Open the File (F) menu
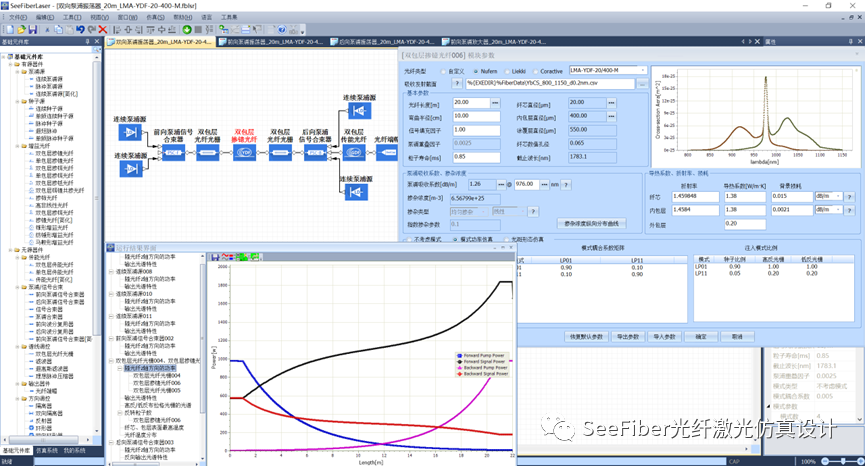 point(18,18)
